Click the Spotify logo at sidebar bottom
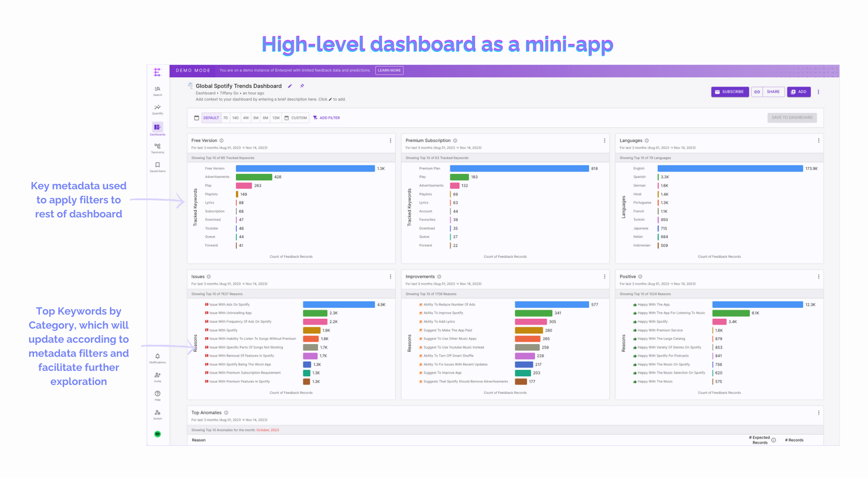 (x=158, y=434)
